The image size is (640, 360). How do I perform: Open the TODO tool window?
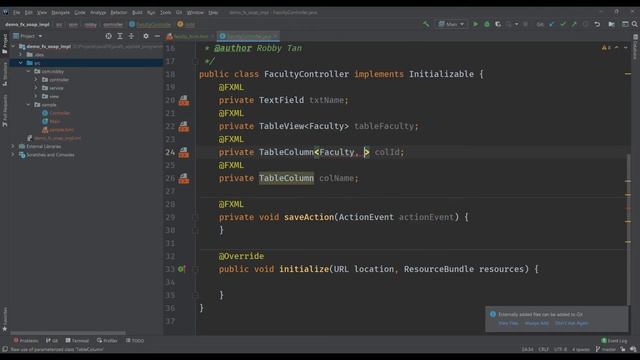135,340
